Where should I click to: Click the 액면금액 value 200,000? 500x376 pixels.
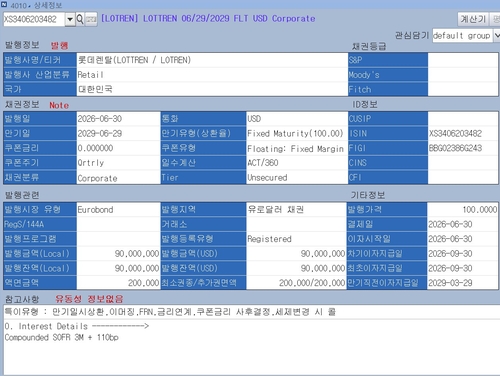pos(144,283)
